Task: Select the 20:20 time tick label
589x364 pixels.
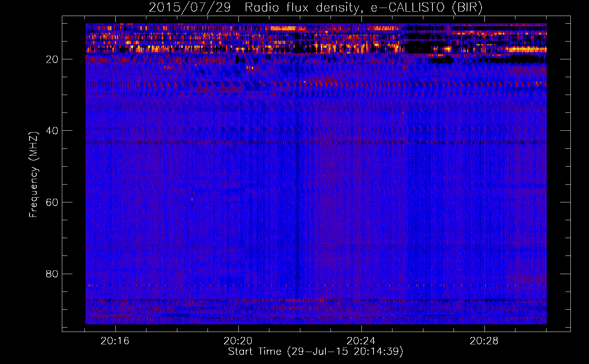Action: point(238,341)
